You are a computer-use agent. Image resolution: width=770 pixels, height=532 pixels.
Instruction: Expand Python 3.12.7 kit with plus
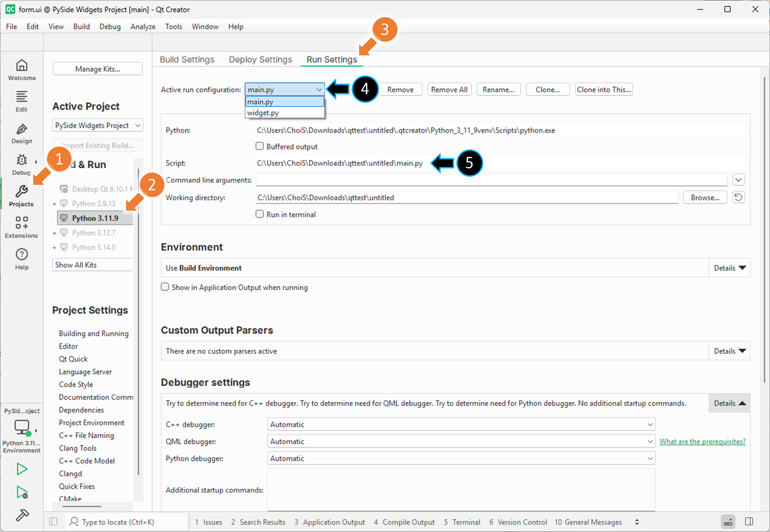54,233
